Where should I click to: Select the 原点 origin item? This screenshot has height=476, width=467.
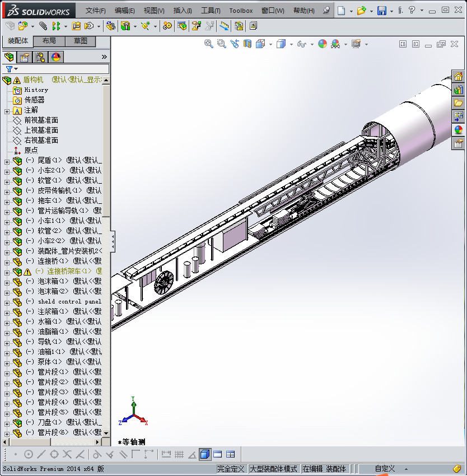click(31, 150)
